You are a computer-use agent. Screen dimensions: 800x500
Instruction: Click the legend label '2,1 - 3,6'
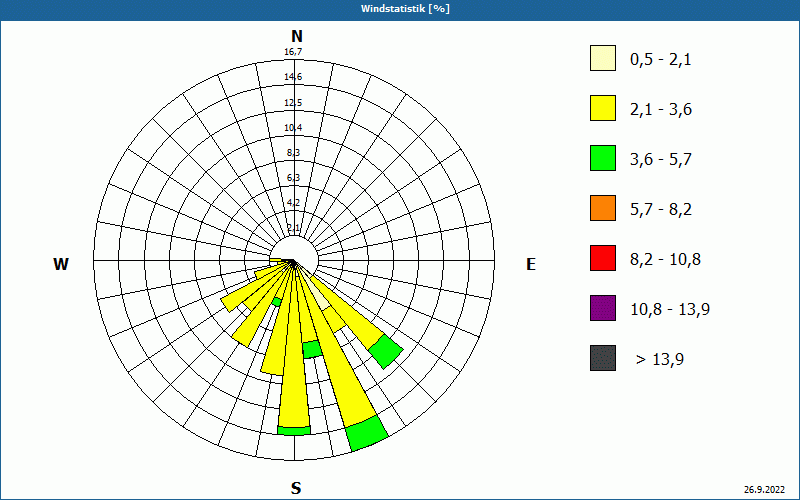tap(661, 110)
